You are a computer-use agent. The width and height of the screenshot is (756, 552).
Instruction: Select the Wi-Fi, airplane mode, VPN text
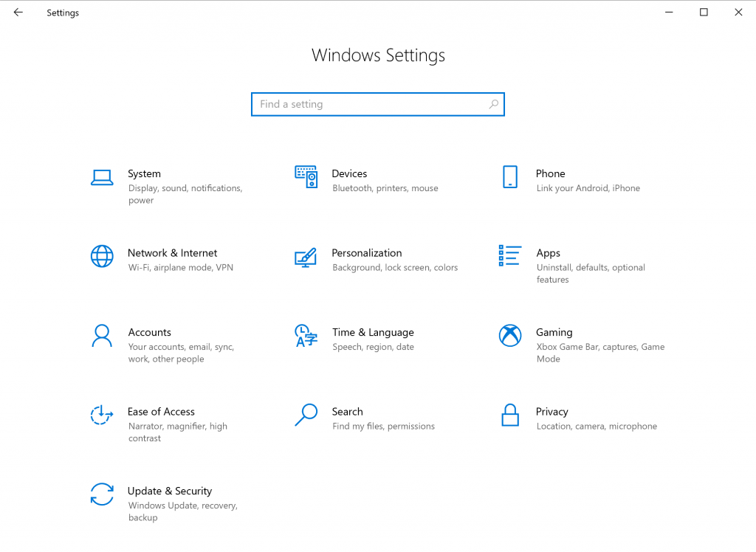[182, 268]
